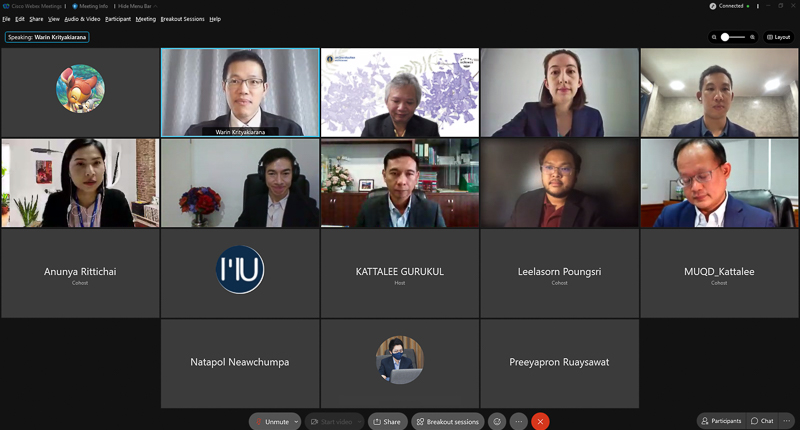Zoom in on grid with magnifier icon
The height and width of the screenshot is (430, 800).
point(752,37)
